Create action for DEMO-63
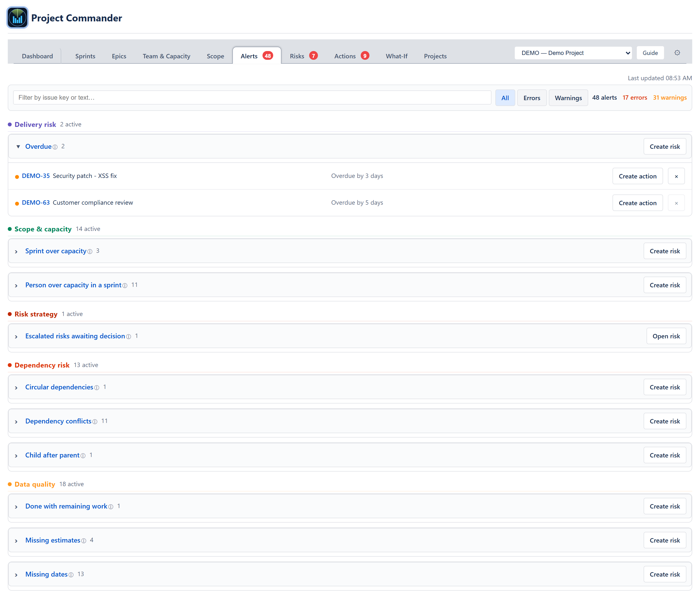This screenshot has height=614, width=700. click(637, 203)
